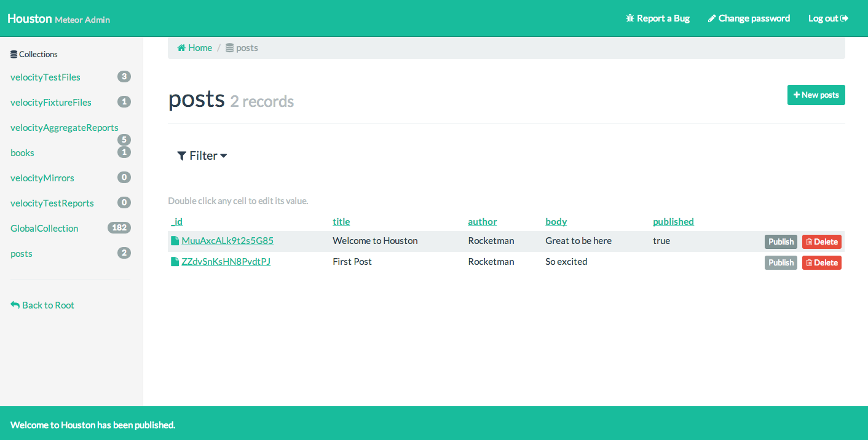The image size is (868, 440).
Task: Click the Great to be here body cell
Action: pyautogui.click(x=578, y=241)
